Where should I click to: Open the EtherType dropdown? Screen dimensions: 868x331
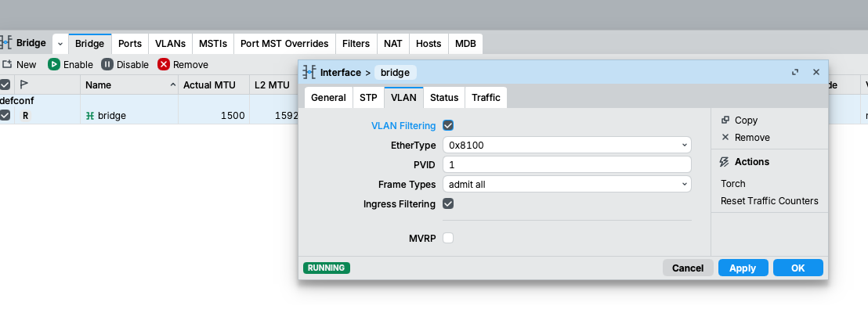click(x=566, y=145)
